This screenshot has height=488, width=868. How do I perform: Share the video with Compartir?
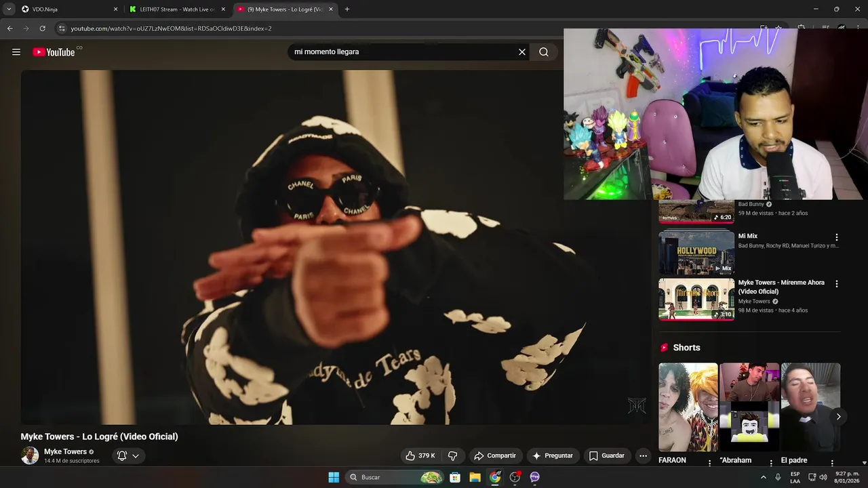495,455
